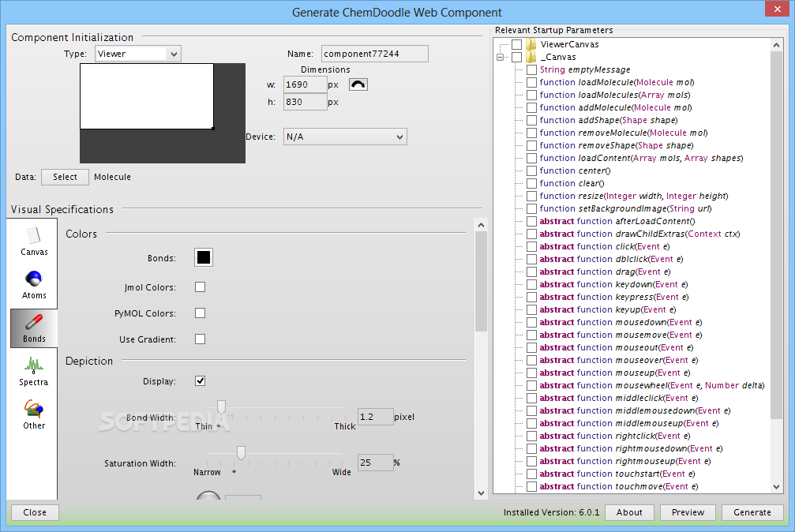Click the Bond Width slider handle

pos(221,406)
